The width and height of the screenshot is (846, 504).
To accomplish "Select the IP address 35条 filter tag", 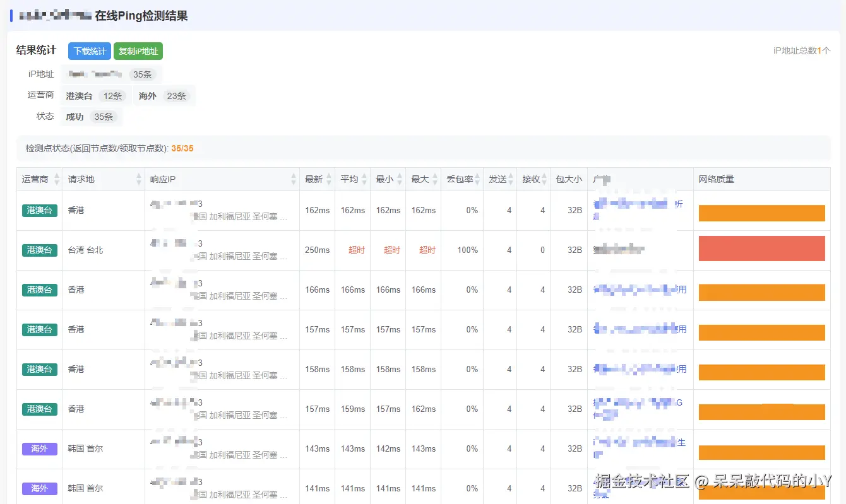I will (x=112, y=74).
